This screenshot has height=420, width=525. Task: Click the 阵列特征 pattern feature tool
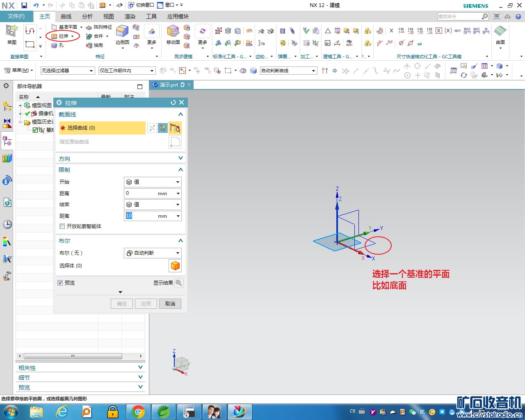[99, 27]
